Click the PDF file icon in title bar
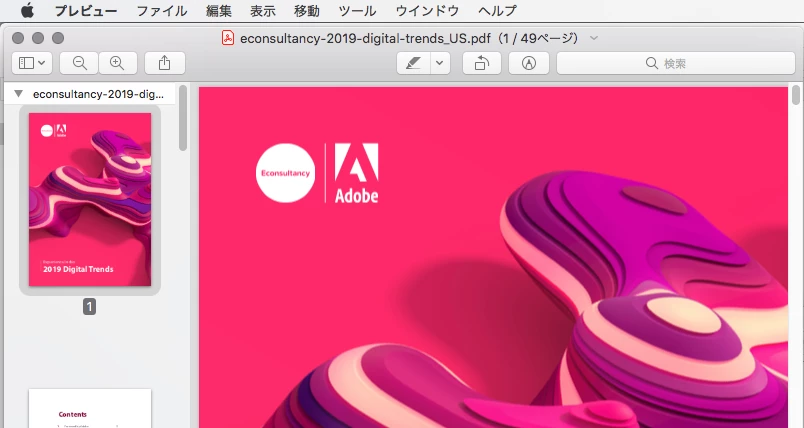Viewport: 804px width, 428px height. tap(228, 38)
